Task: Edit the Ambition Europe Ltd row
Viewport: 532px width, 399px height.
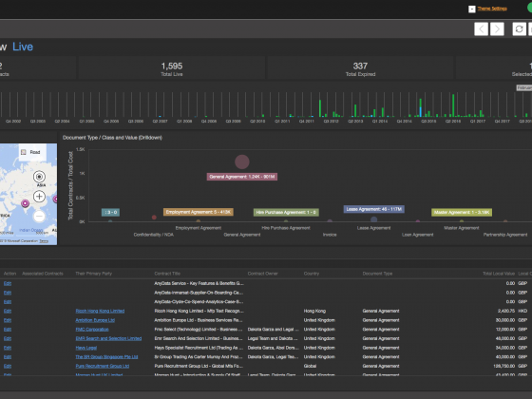Action: click(8, 320)
